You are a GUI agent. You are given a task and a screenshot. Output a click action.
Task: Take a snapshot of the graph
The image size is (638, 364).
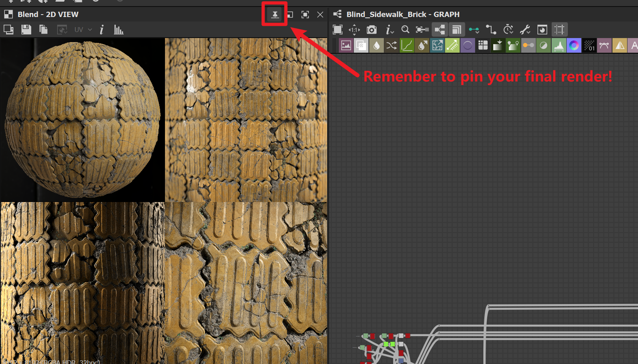point(372,30)
